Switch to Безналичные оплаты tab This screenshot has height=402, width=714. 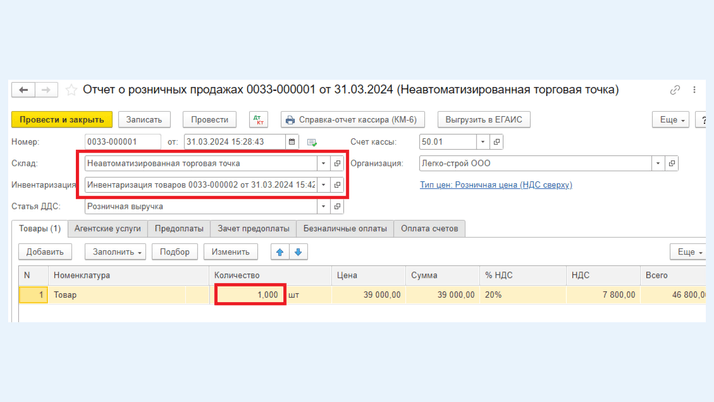point(345,229)
